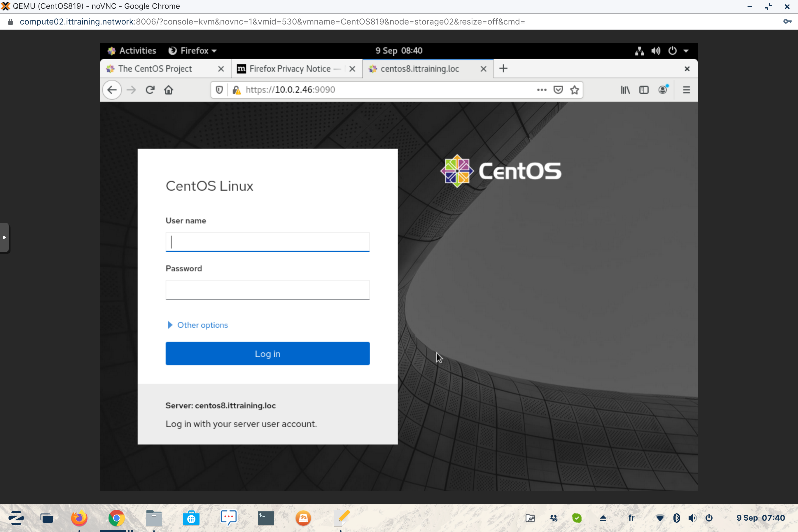798x532 pixels.
Task: Close the CentOS Project tab
Action: coord(221,69)
